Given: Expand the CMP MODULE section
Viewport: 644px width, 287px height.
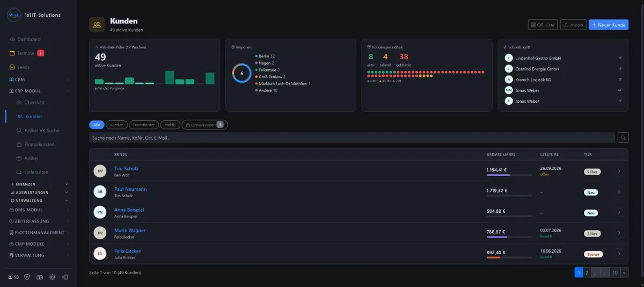Looking at the screenshot, I should point(39,244).
